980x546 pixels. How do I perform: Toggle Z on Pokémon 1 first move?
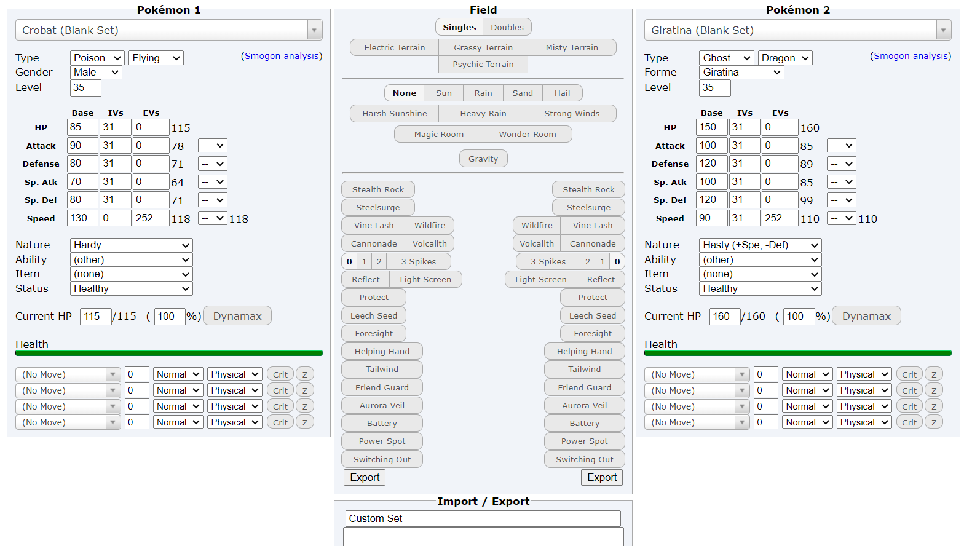tap(305, 374)
